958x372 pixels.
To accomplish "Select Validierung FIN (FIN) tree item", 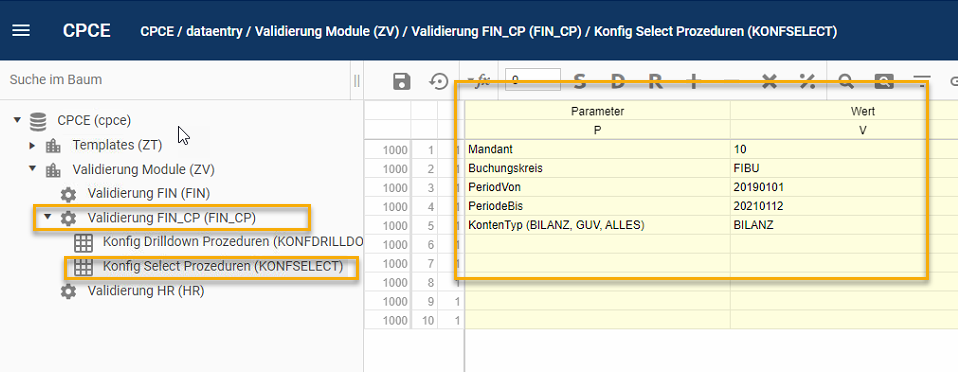I will point(148,194).
